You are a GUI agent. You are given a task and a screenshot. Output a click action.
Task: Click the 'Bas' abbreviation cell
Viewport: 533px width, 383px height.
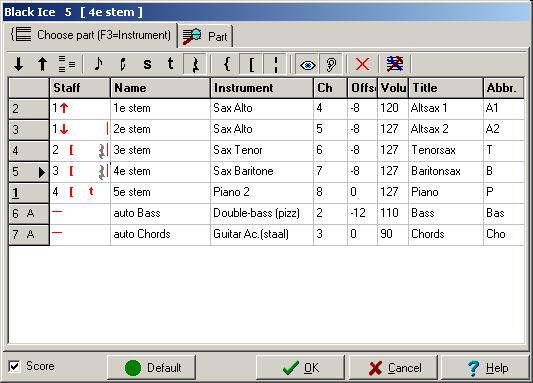click(x=504, y=213)
